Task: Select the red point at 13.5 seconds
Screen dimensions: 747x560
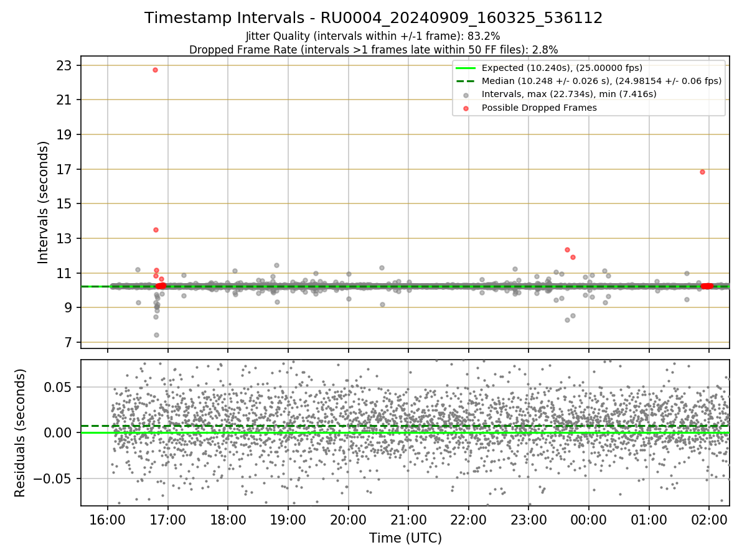Action: click(156, 230)
